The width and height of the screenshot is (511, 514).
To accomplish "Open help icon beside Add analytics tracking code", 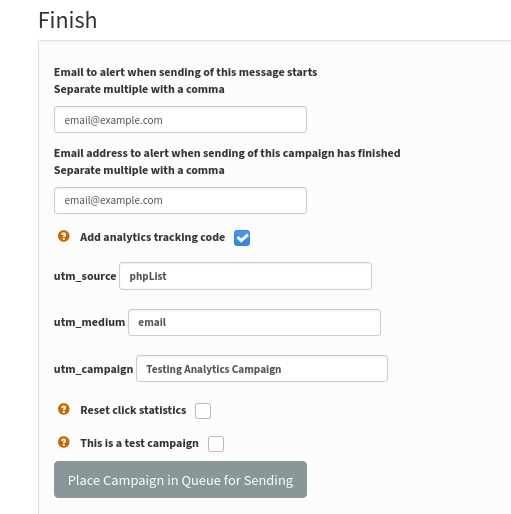I will click(64, 236).
